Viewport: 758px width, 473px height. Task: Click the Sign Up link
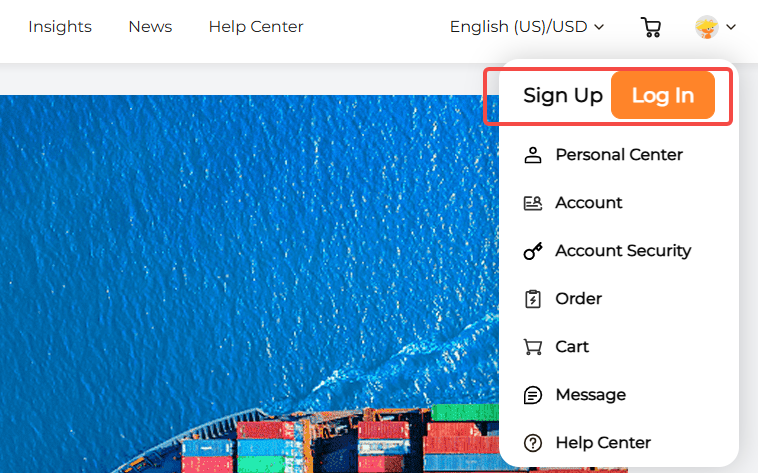pyautogui.click(x=563, y=96)
